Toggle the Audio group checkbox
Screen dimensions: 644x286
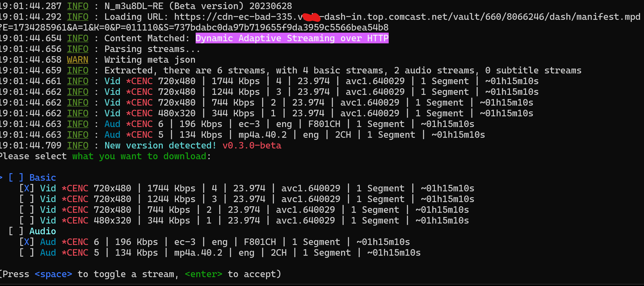(x=16, y=231)
